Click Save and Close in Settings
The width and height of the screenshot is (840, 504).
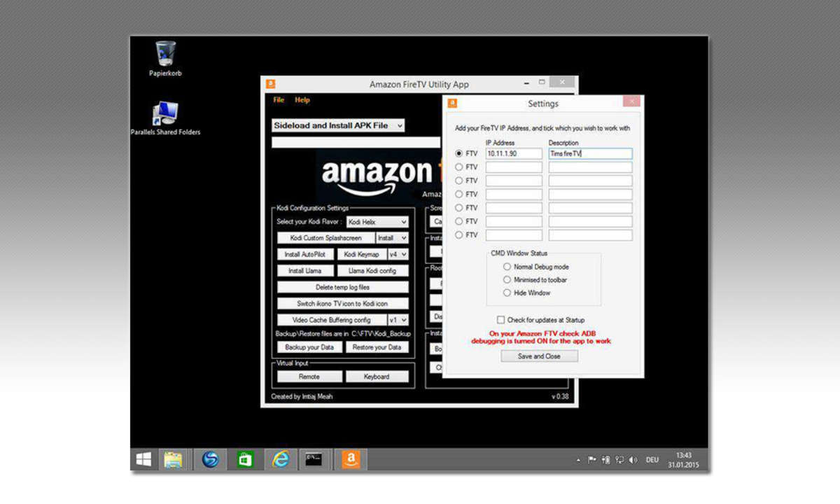tap(540, 356)
